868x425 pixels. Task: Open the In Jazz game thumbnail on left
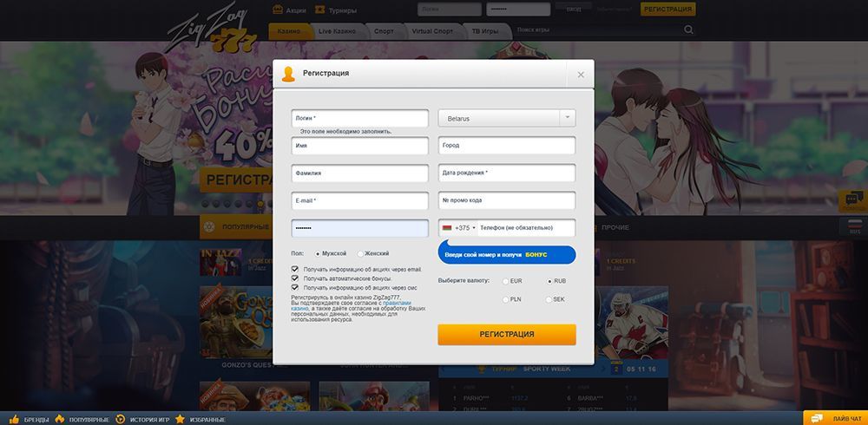click(220, 262)
